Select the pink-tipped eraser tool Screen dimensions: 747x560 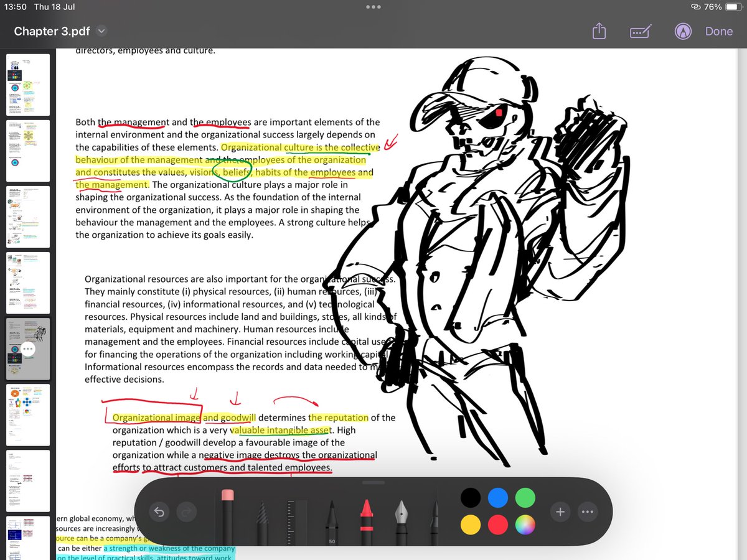click(227, 516)
